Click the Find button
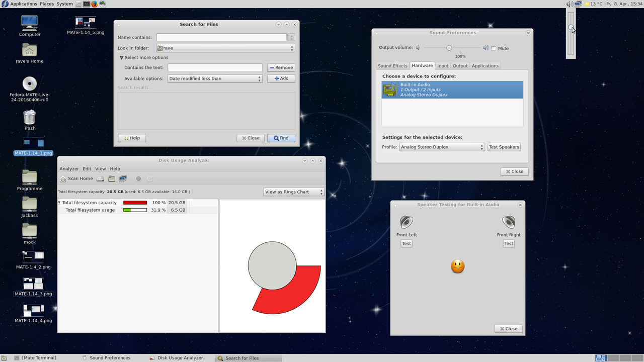 [281, 138]
